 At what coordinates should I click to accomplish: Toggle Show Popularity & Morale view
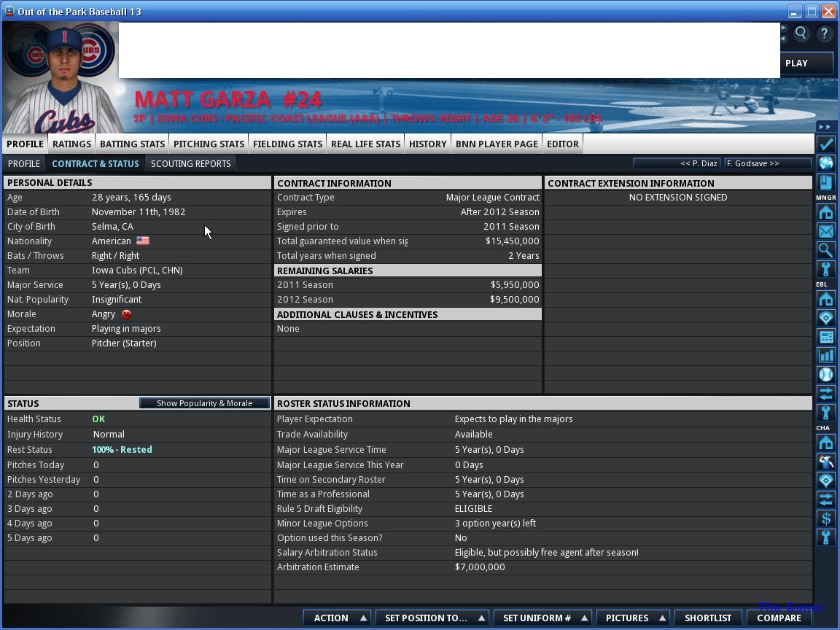coord(204,403)
